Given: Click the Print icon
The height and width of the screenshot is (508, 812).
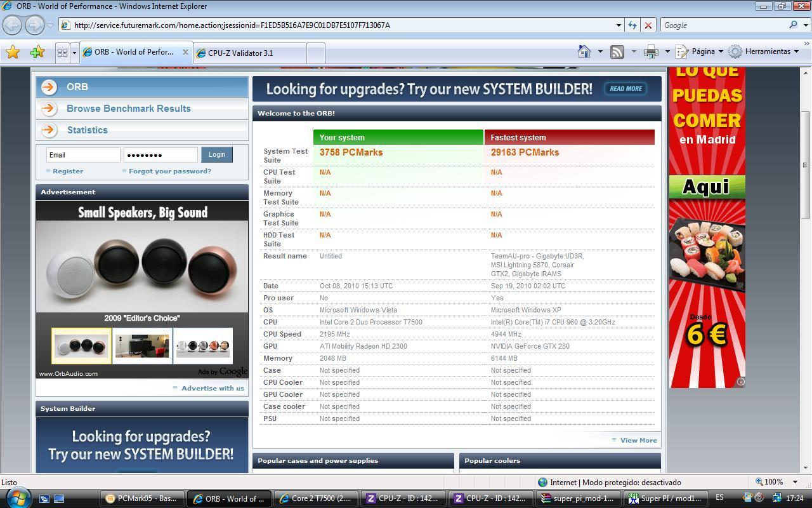Looking at the screenshot, I should point(651,52).
